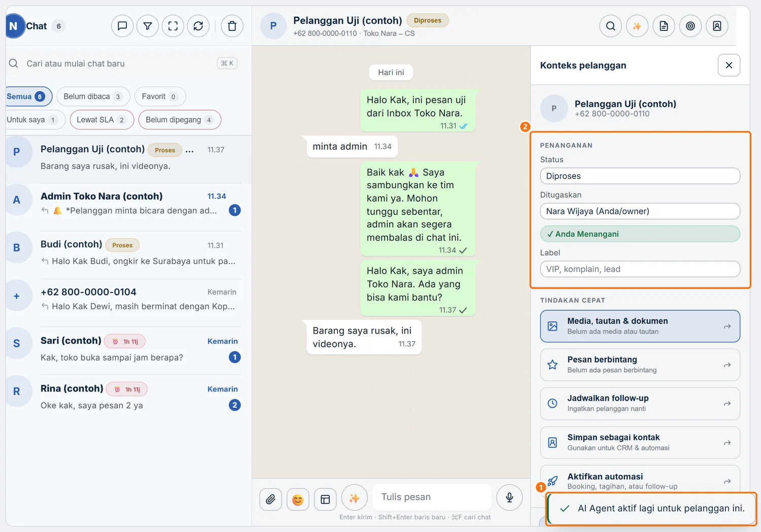Open the document notes icon in the header

click(664, 26)
